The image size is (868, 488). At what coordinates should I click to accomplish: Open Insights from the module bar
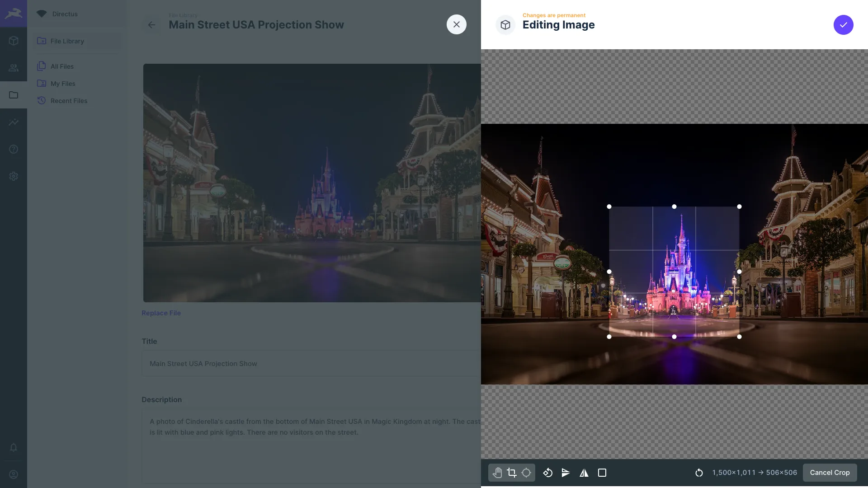(x=14, y=122)
